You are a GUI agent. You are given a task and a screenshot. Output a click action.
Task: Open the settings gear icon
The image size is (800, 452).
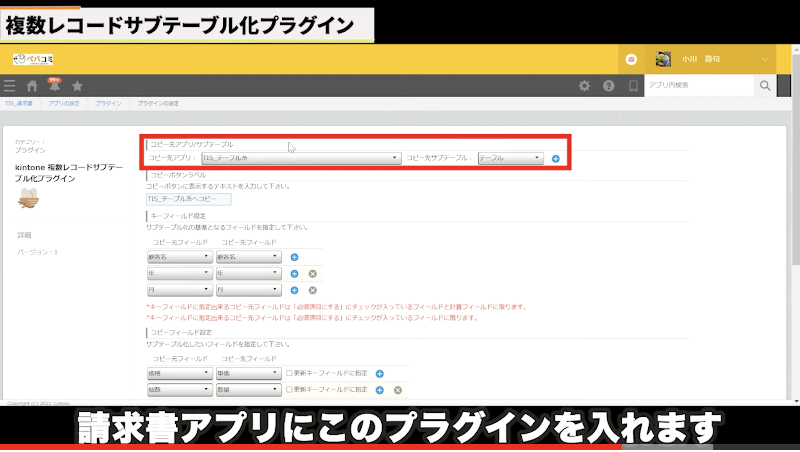click(584, 86)
